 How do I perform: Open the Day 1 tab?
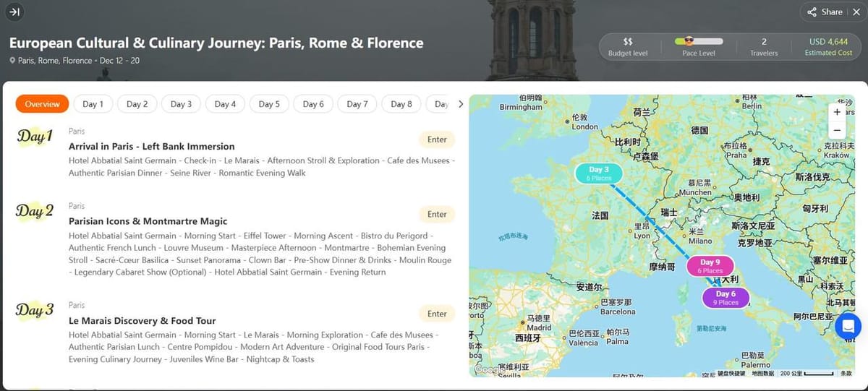[93, 104]
